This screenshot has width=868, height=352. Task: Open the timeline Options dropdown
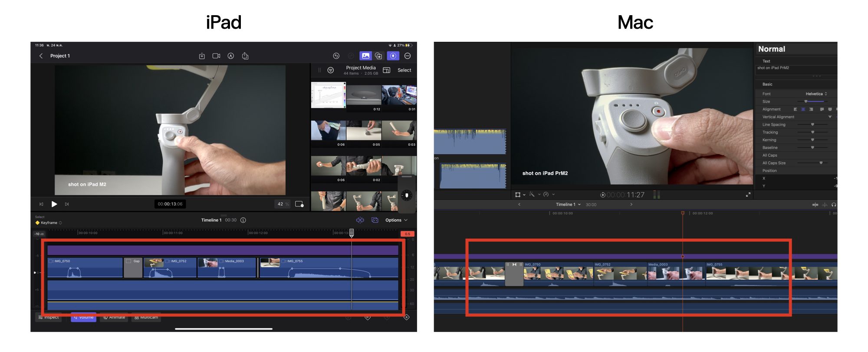click(396, 220)
